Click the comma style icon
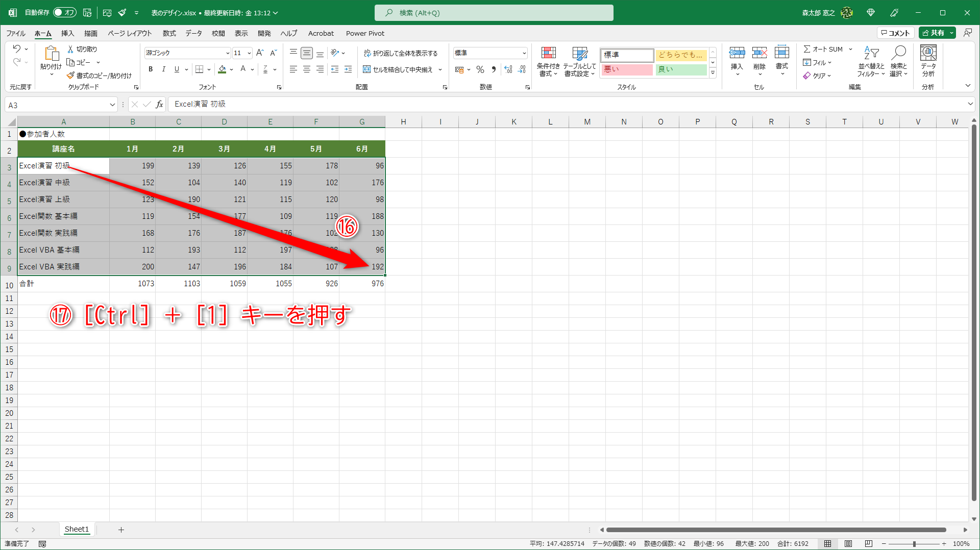This screenshot has height=550, width=980. click(x=494, y=69)
